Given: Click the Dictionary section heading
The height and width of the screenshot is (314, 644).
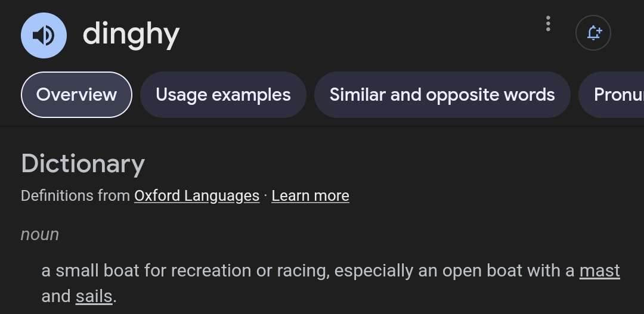Looking at the screenshot, I should pyautogui.click(x=82, y=164).
